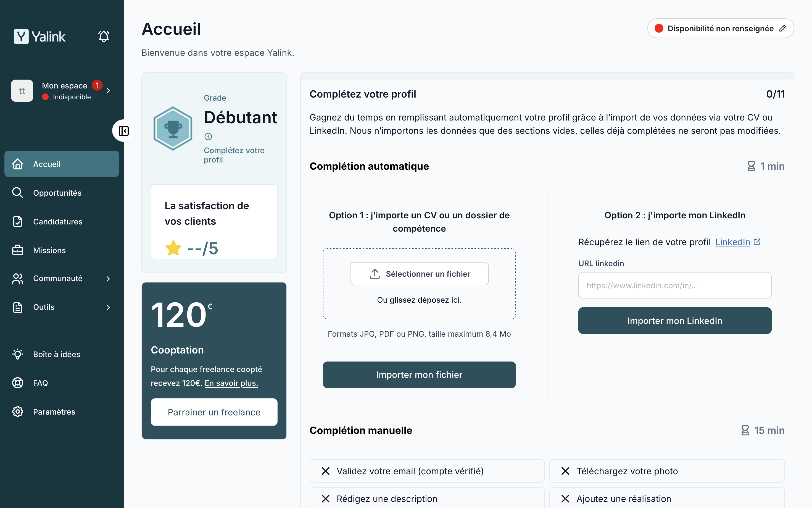Click the edit pencil on availability
Viewport: 812px width, 508px height.
coord(782,28)
